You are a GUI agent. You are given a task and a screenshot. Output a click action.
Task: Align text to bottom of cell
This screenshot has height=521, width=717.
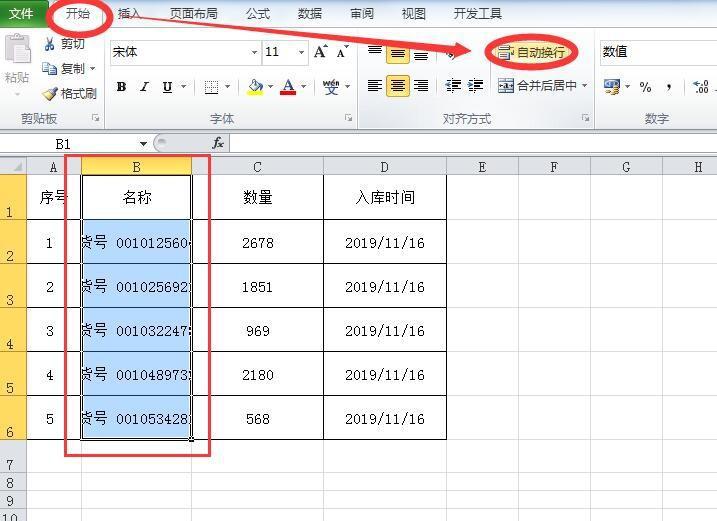(421, 54)
